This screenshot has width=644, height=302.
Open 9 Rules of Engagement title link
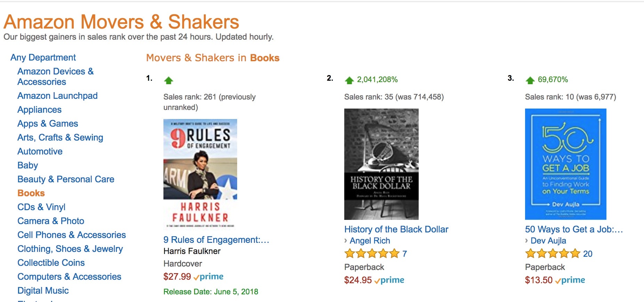216,240
